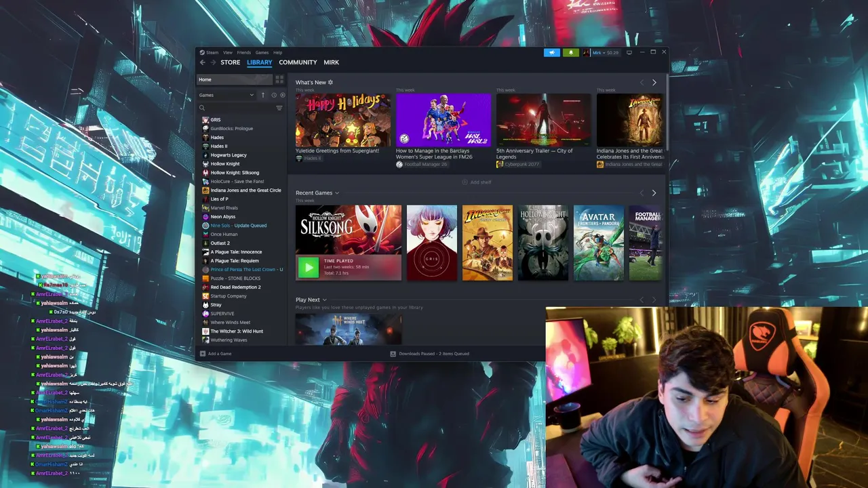Expand the Games category dropdown
The width and height of the screenshot is (868, 488).
(226, 95)
